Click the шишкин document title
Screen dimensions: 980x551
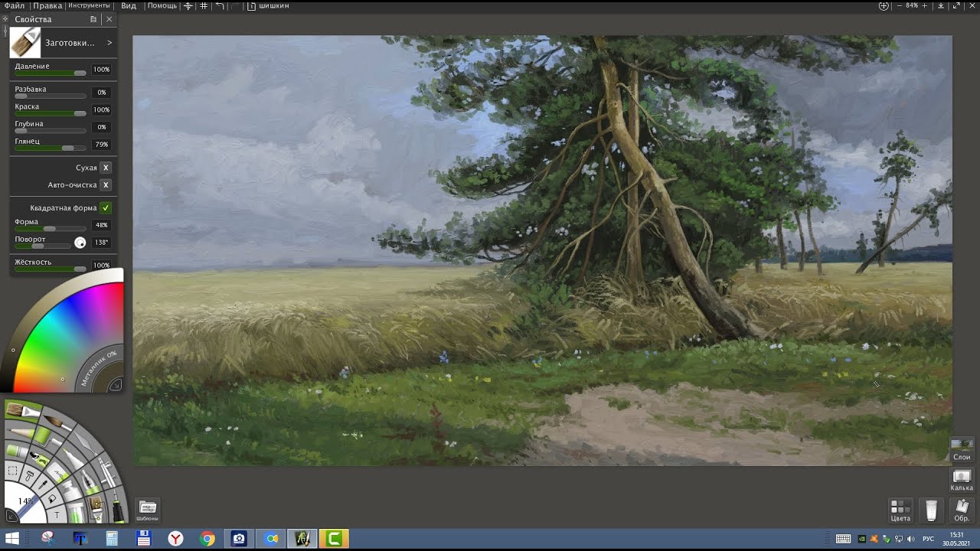pyautogui.click(x=274, y=5)
